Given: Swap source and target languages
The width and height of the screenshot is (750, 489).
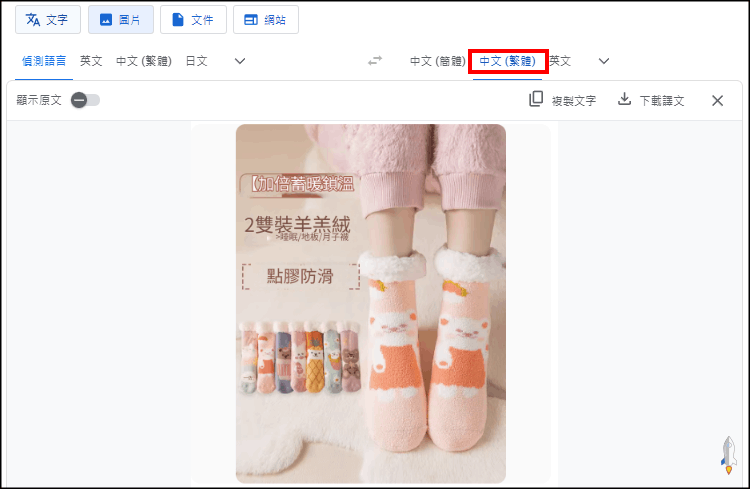Looking at the screenshot, I should [375, 61].
